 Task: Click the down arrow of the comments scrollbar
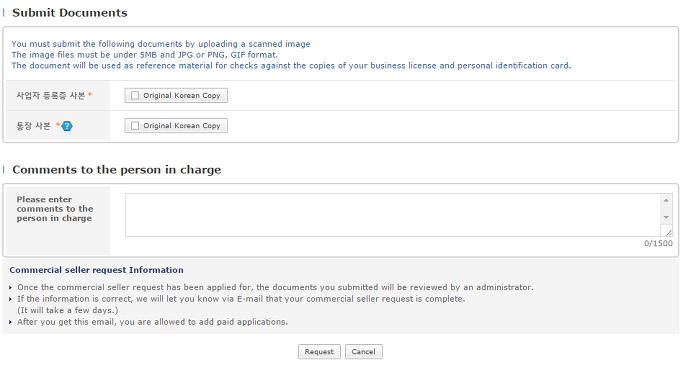tap(666, 217)
